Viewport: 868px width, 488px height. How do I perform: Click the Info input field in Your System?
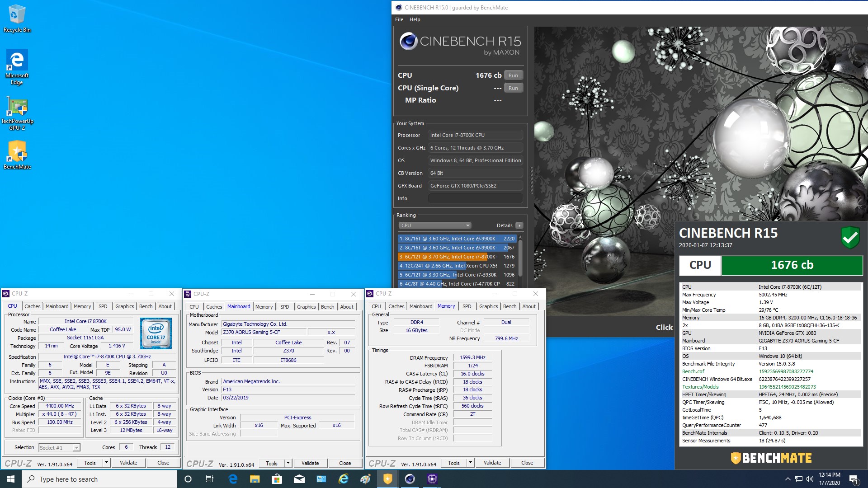pyautogui.click(x=476, y=198)
